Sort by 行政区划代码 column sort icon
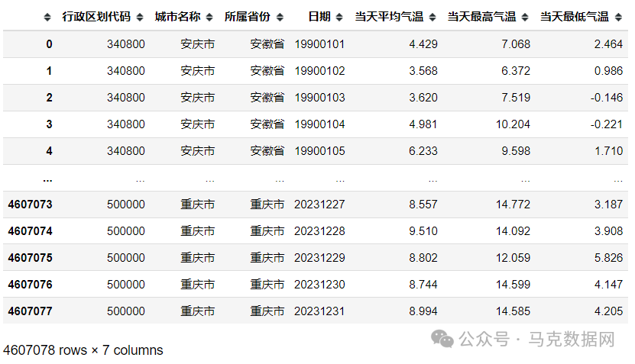This screenshot has height=364, width=635. (140, 17)
